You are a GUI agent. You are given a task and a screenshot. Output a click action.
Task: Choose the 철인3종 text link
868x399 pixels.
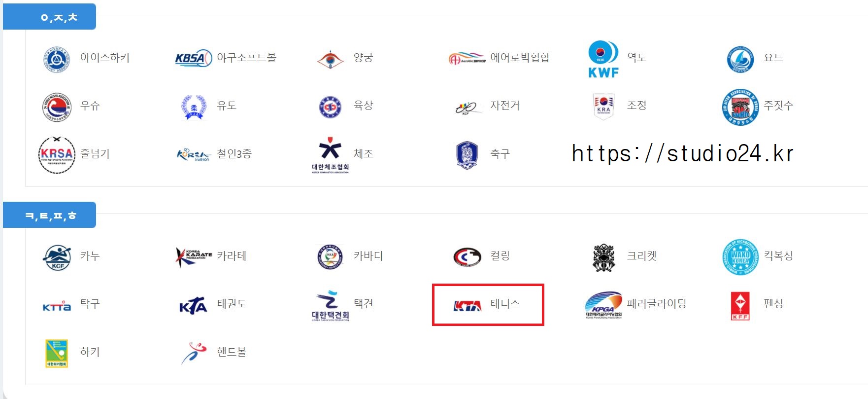(x=234, y=154)
